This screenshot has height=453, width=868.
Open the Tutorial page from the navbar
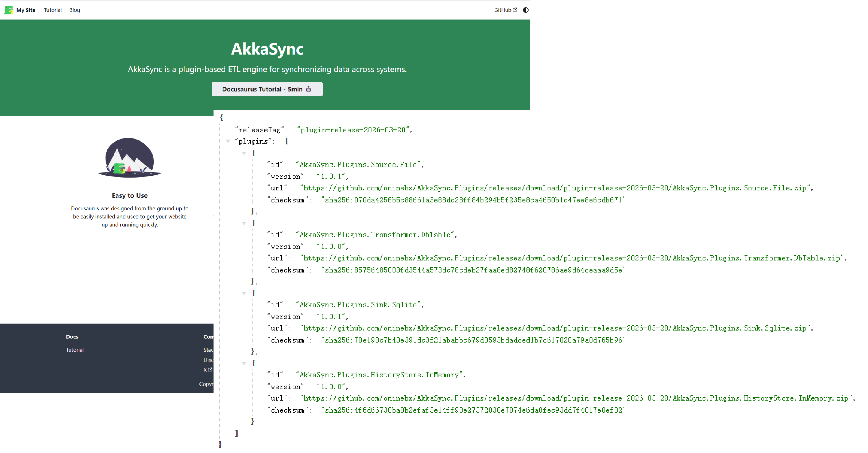click(x=53, y=10)
